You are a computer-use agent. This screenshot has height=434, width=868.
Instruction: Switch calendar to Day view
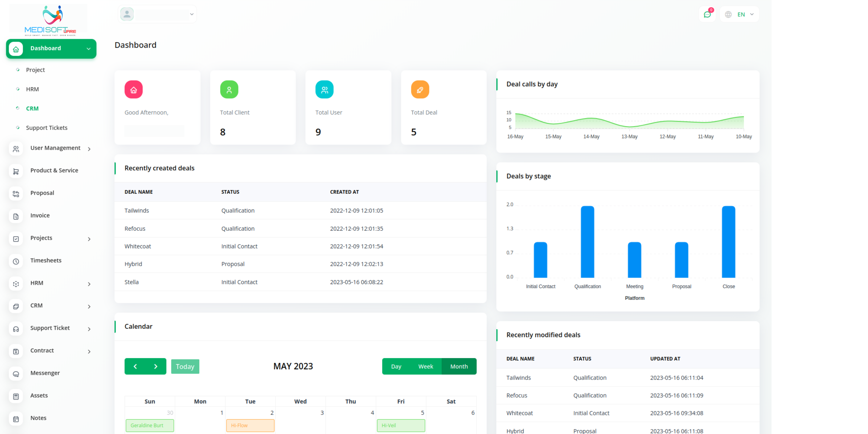pyautogui.click(x=396, y=366)
